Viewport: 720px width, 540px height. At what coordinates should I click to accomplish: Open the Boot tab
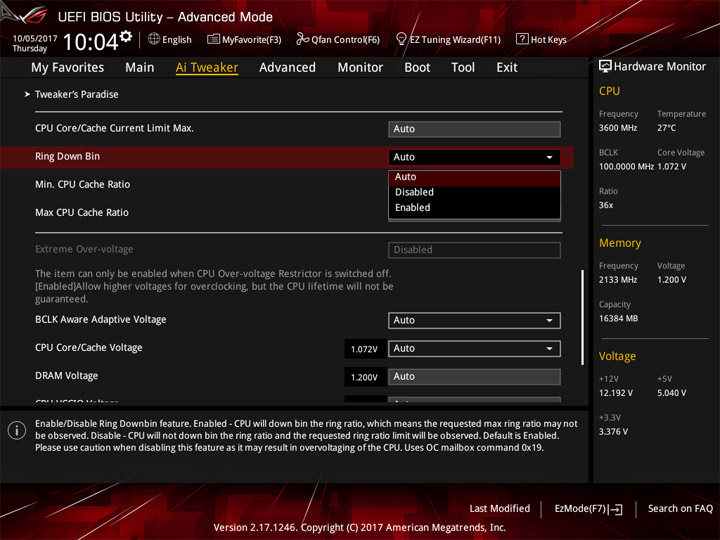(x=417, y=68)
